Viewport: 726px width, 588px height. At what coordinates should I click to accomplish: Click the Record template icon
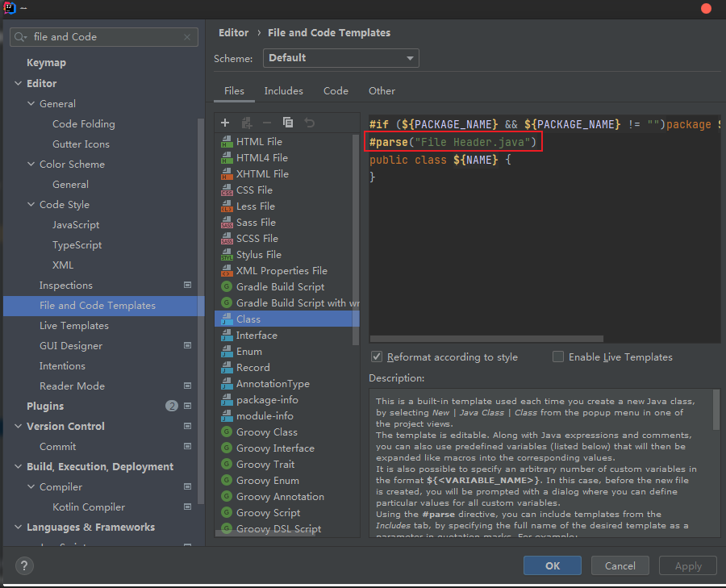[x=227, y=368]
